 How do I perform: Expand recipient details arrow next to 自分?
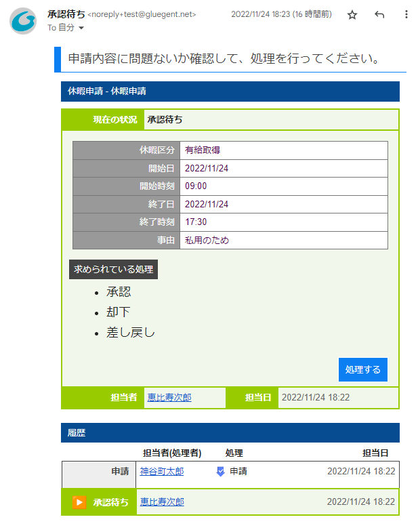pyautogui.click(x=81, y=28)
